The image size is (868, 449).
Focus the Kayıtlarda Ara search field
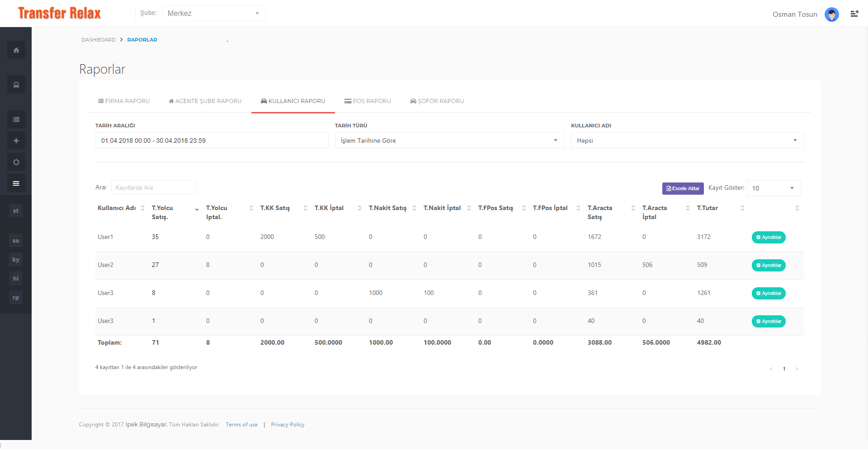pyautogui.click(x=154, y=187)
